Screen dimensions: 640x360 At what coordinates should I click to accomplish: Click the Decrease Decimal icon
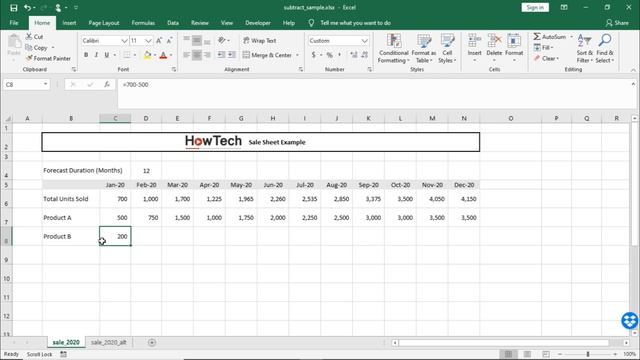pos(364,55)
